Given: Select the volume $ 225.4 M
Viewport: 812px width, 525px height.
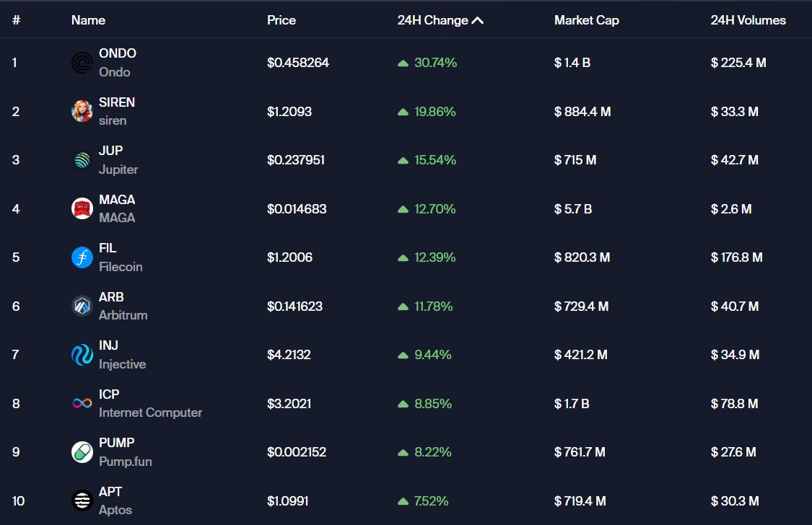Looking at the screenshot, I should coord(738,63).
